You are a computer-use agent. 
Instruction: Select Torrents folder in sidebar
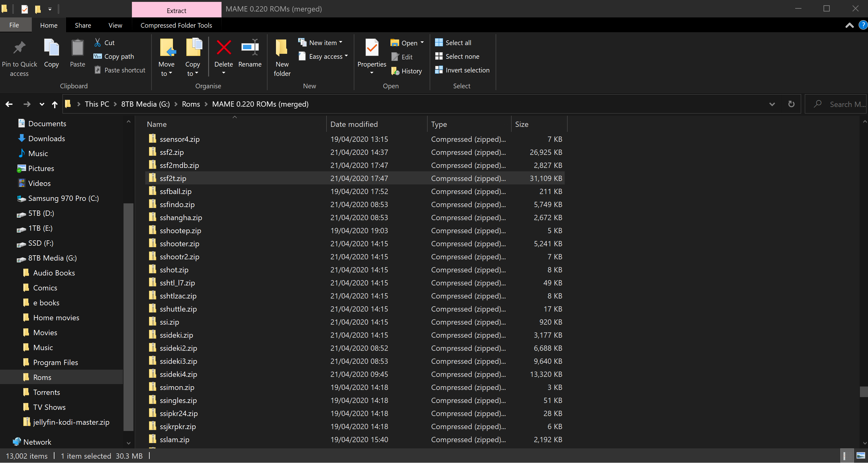pos(46,392)
